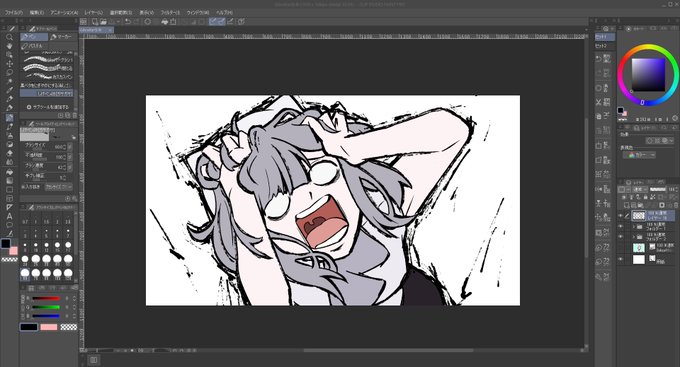Open フィルター(I) menu
Image resolution: width=680 pixels, height=367 pixels.
(170, 13)
